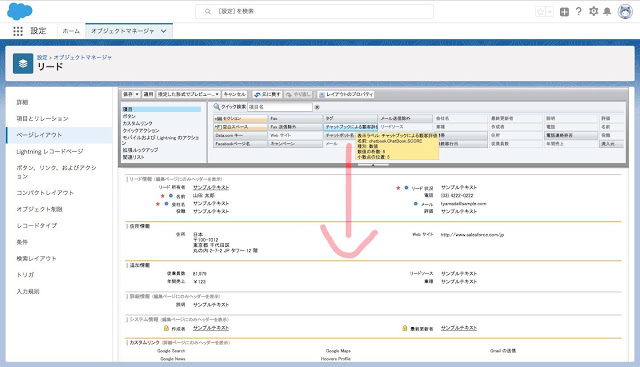640x367 pixels.
Task: Click the キャンセル button
Action: click(x=234, y=94)
